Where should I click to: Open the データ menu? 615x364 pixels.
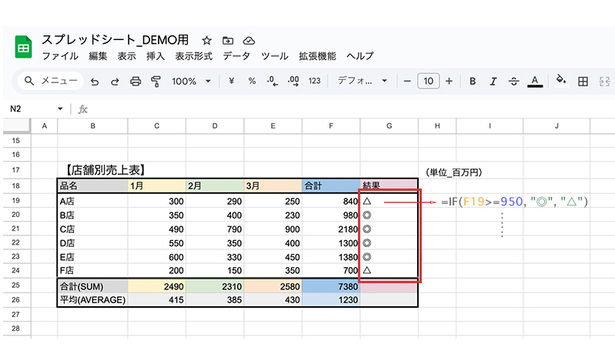click(236, 56)
